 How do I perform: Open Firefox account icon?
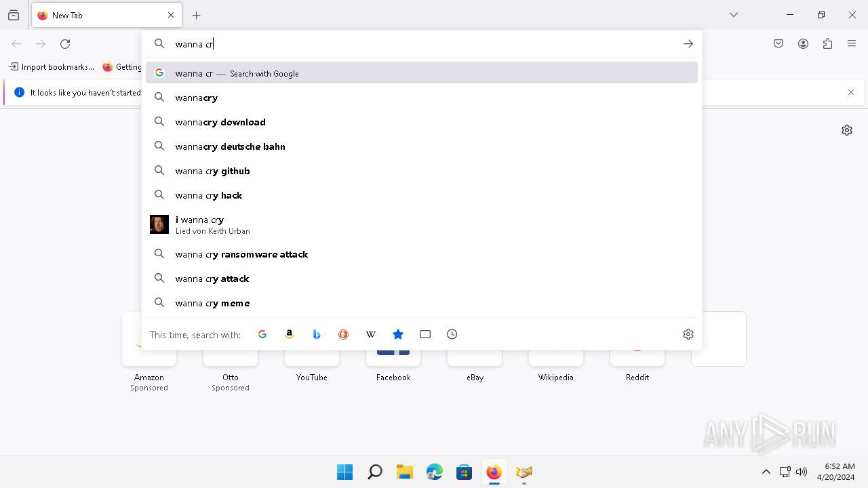tap(803, 44)
